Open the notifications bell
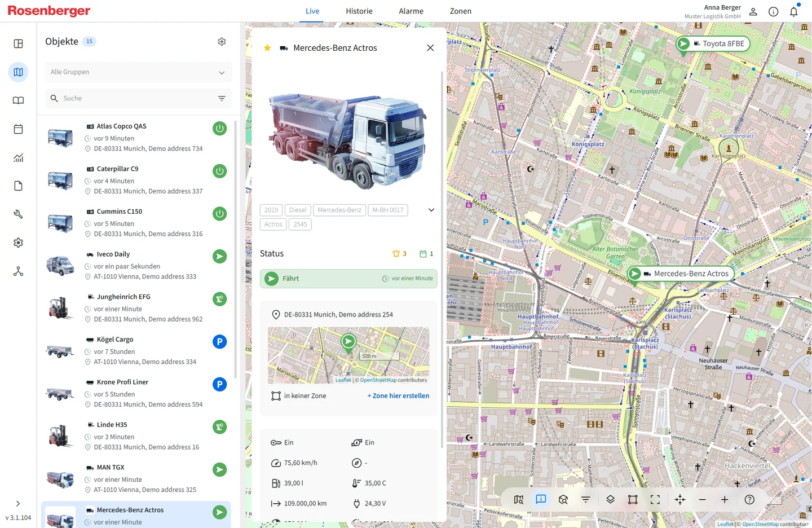Image resolution: width=812 pixels, height=528 pixels. (794, 11)
